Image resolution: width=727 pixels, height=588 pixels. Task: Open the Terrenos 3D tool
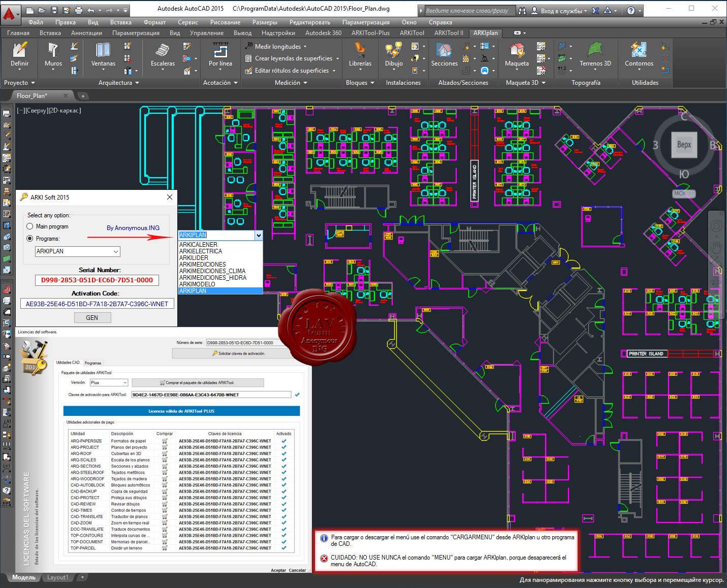click(595, 55)
